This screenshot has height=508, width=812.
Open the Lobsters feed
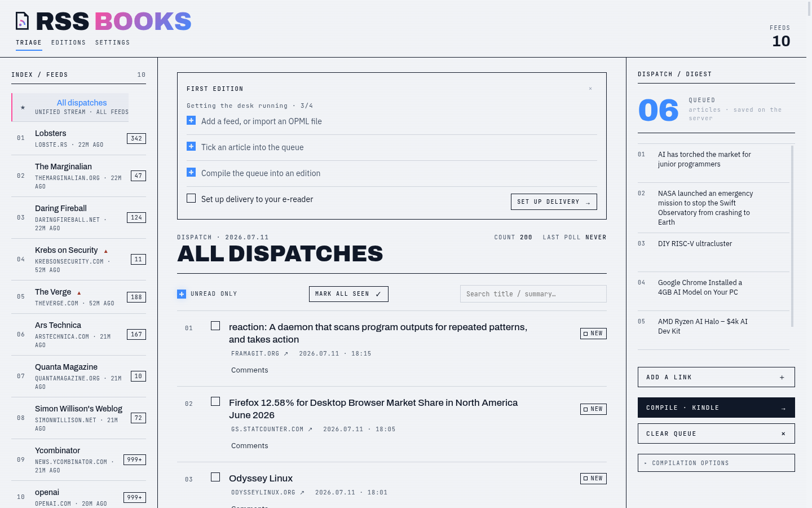[78, 138]
